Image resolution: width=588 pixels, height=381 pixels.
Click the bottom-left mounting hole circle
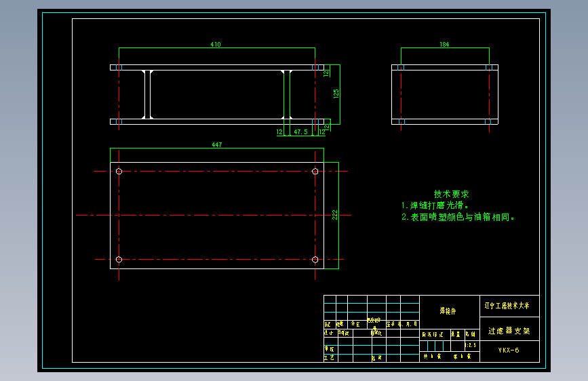click(x=119, y=260)
